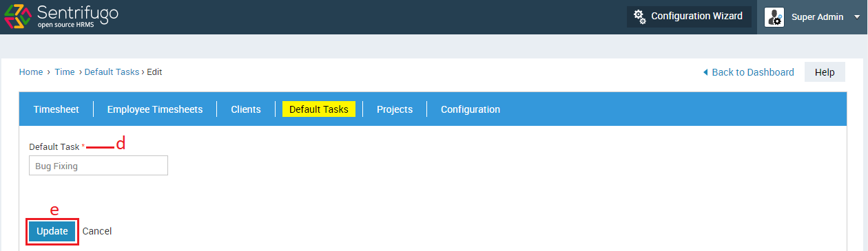Click the Super Admin avatar icon

tap(774, 17)
